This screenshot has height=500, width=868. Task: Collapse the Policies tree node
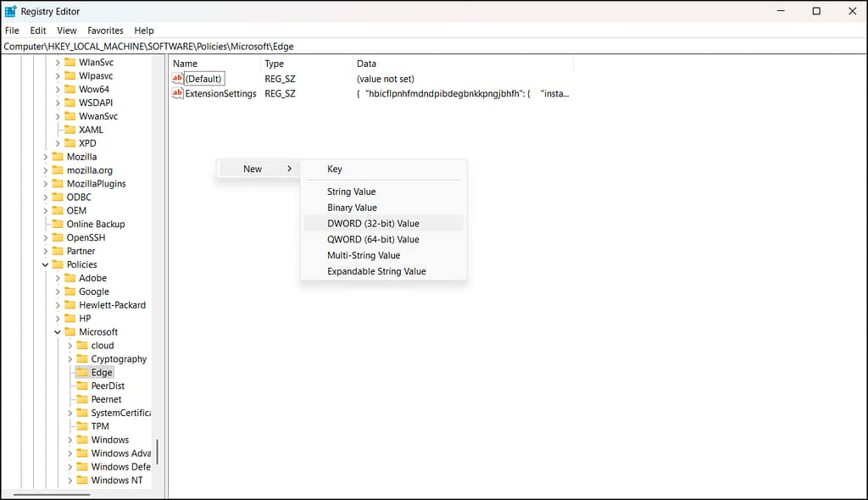(x=45, y=264)
